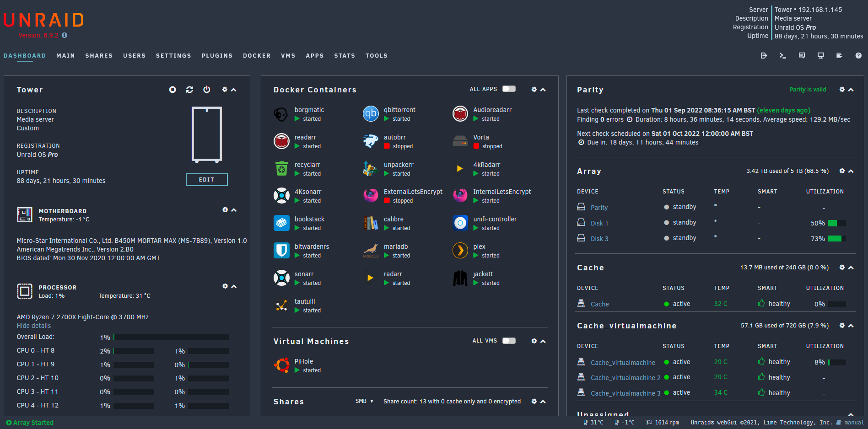Click the borgmatic container icon
The image size is (868, 429).
click(281, 114)
